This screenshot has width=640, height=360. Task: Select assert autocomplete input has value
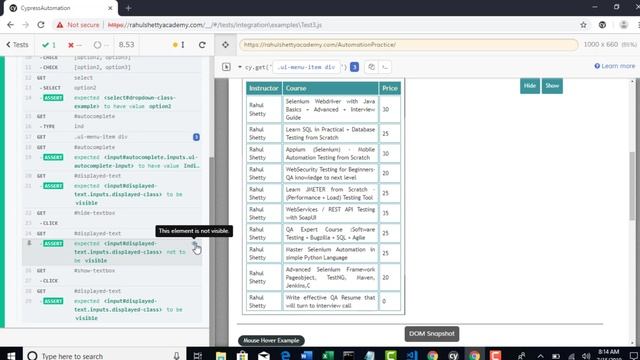point(112,162)
